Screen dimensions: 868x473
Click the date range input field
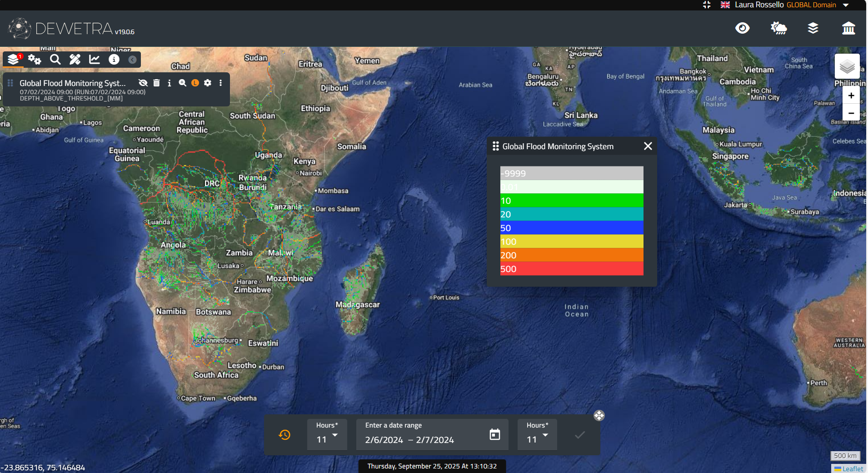point(423,439)
